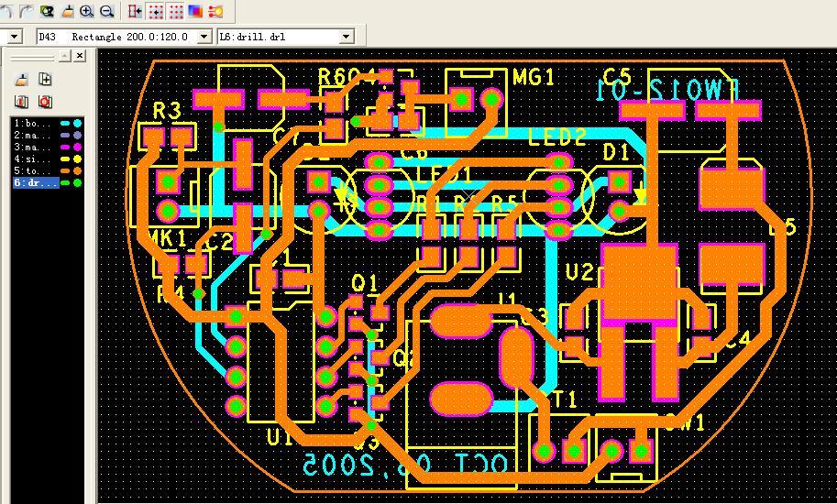Click lavender line swatch for layer 2
Screen dimensions: 837x504
point(65,135)
